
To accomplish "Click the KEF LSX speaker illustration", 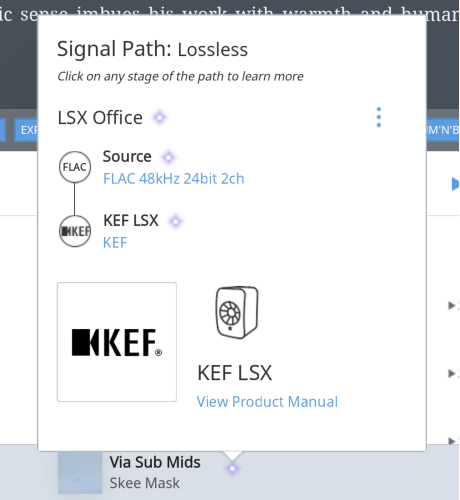I will click(237, 312).
